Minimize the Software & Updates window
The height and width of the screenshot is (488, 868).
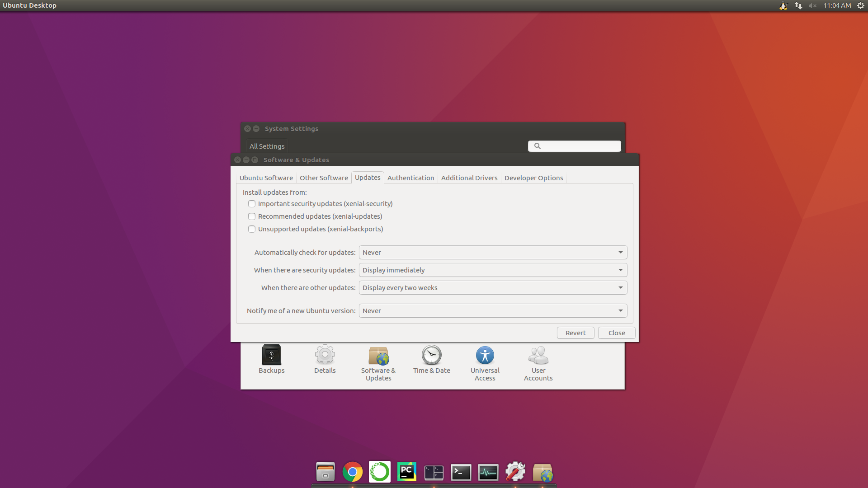(x=246, y=160)
